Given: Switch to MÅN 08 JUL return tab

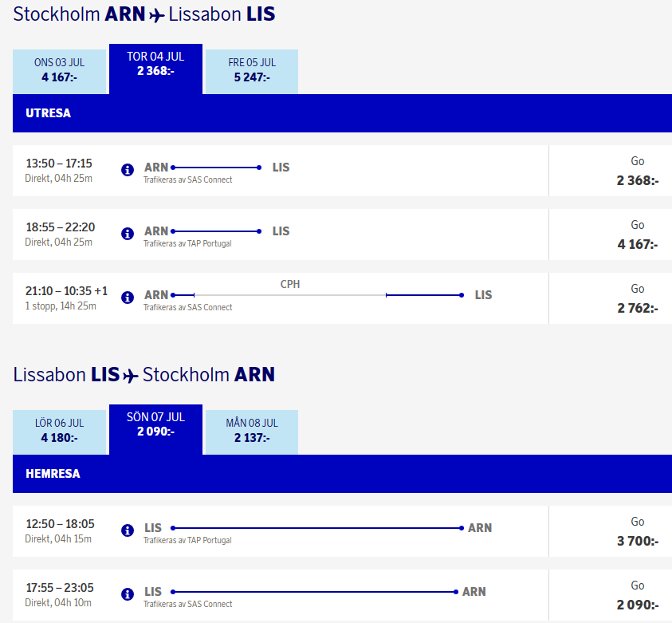Looking at the screenshot, I should click(252, 431).
